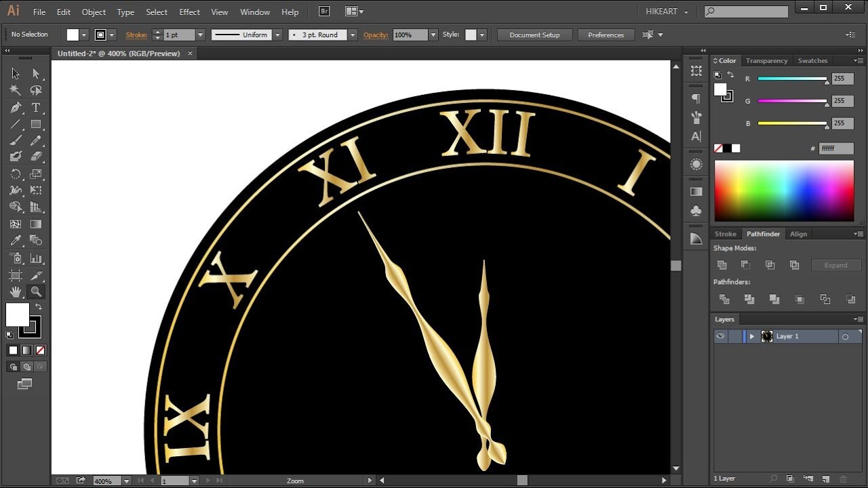Click Unite shape mode in Pathfinder
The height and width of the screenshot is (488, 868).
tap(722, 265)
